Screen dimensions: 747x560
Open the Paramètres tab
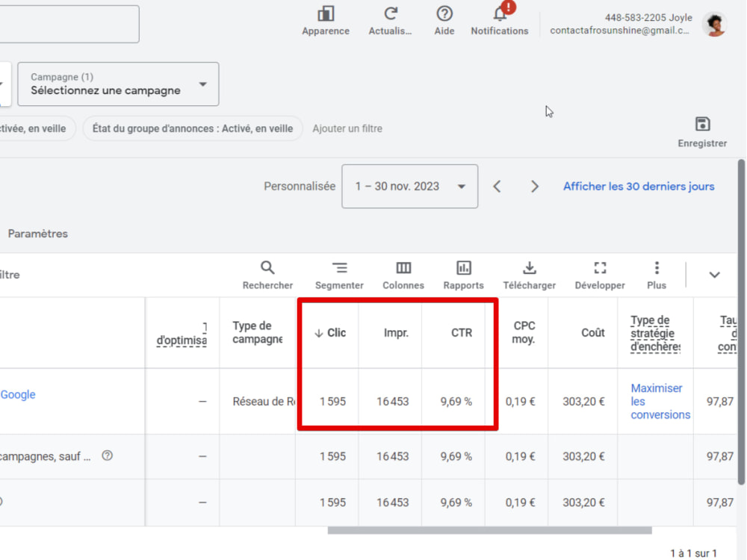coord(37,234)
